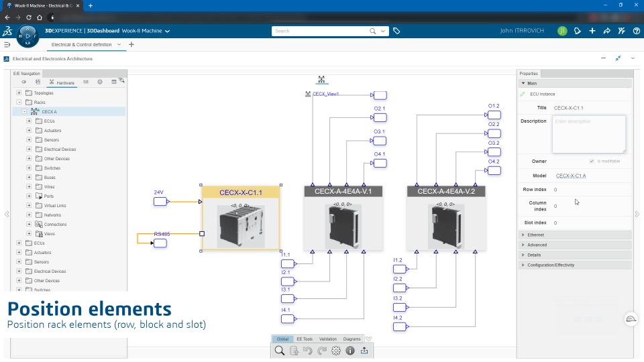Select the Virtual Links tree item
The image size is (644, 362).
tap(55, 205)
